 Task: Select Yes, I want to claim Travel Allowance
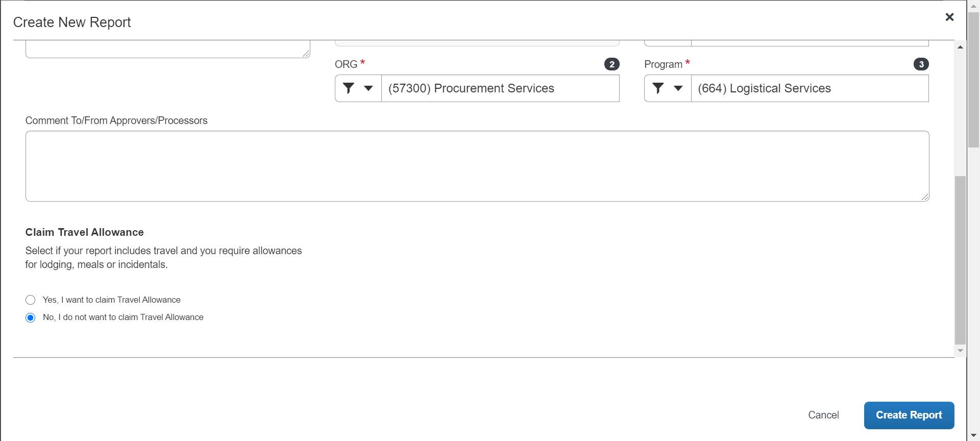point(31,300)
